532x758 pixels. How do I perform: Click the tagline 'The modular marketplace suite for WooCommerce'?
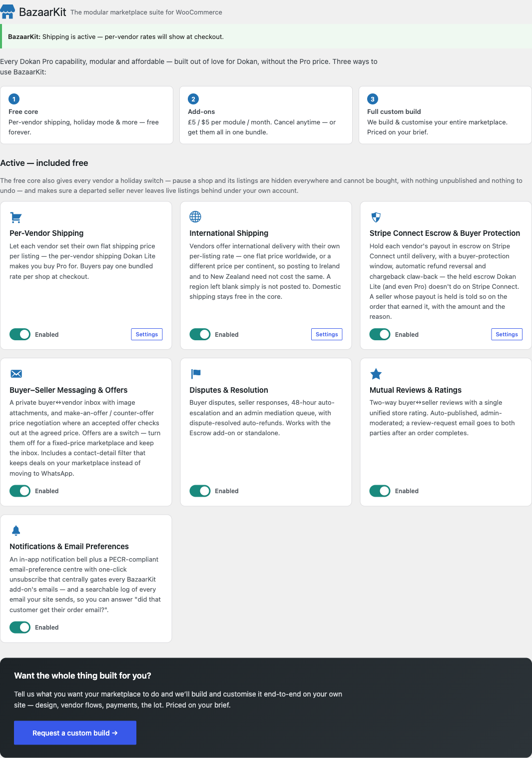[146, 12]
